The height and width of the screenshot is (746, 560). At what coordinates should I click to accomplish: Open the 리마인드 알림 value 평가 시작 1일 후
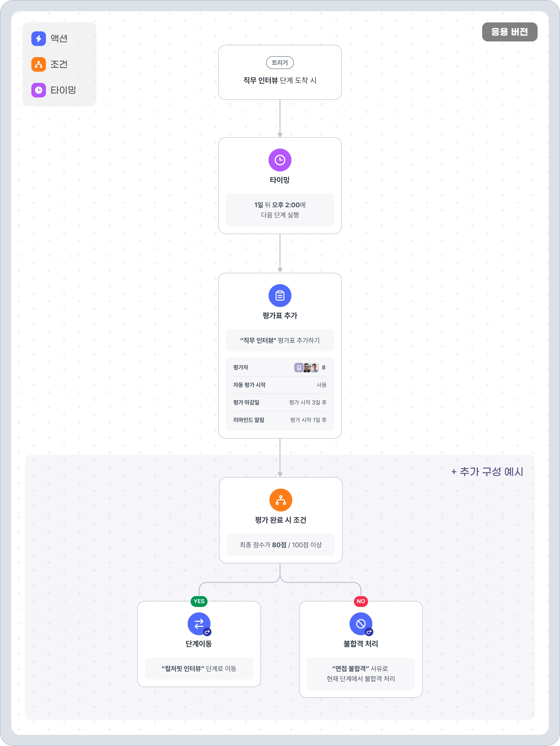point(308,420)
